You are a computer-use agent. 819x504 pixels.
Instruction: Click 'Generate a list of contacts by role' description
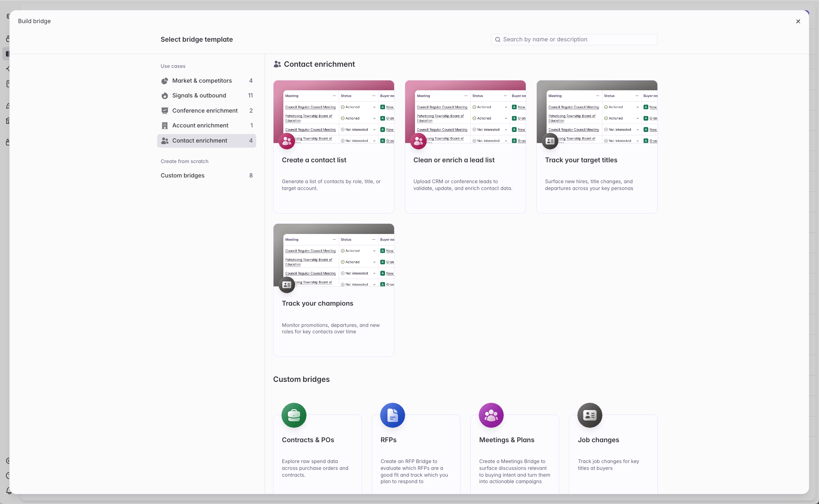(x=331, y=185)
